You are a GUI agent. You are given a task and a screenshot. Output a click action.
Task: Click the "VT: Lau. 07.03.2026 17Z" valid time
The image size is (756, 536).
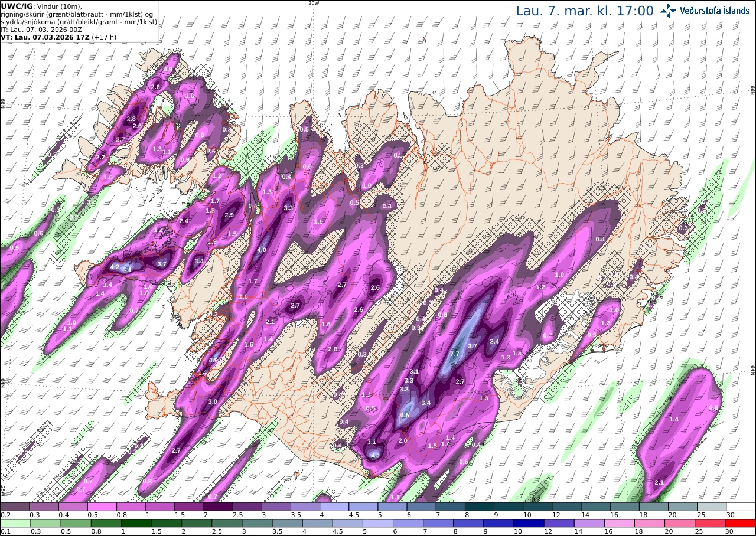[x=45, y=37]
